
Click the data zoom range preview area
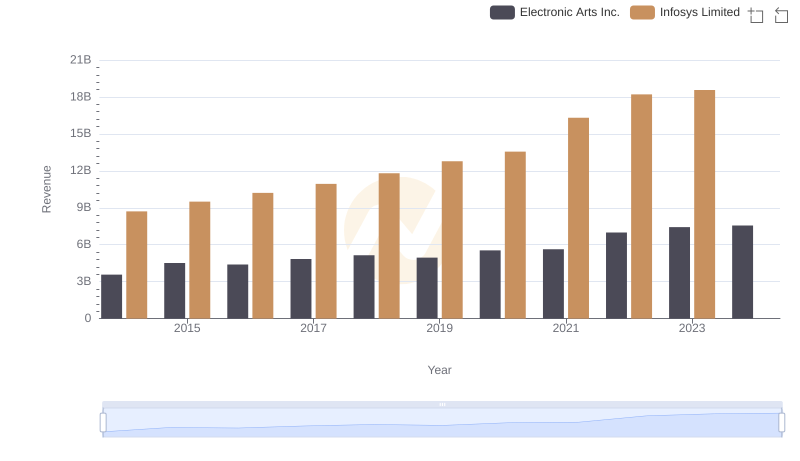[442, 423]
